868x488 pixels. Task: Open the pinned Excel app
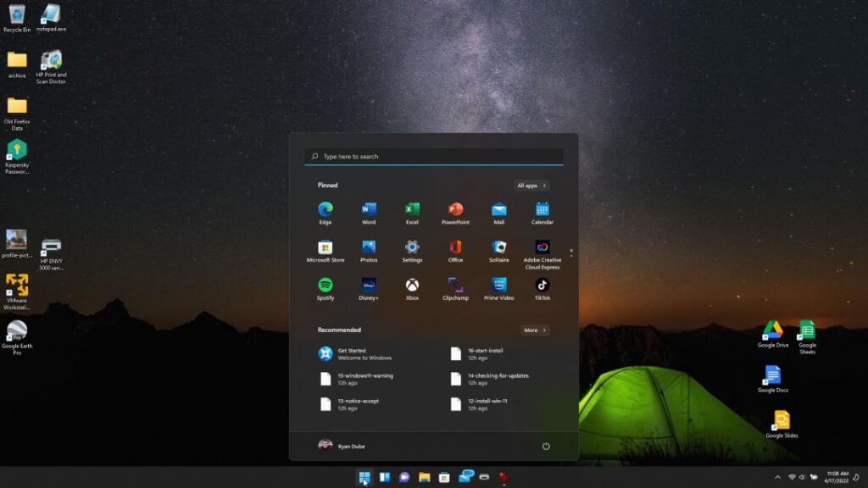[x=412, y=213]
